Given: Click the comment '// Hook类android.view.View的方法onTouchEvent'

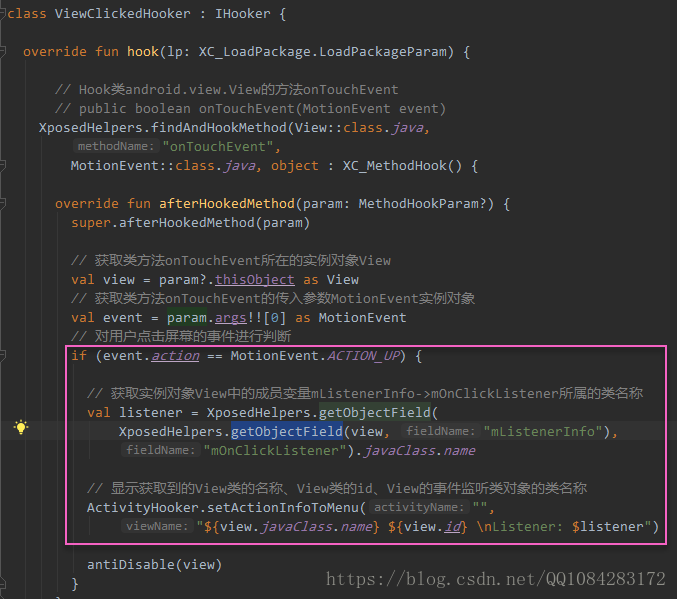Looking at the screenshot, I should [x=227, y=90].
